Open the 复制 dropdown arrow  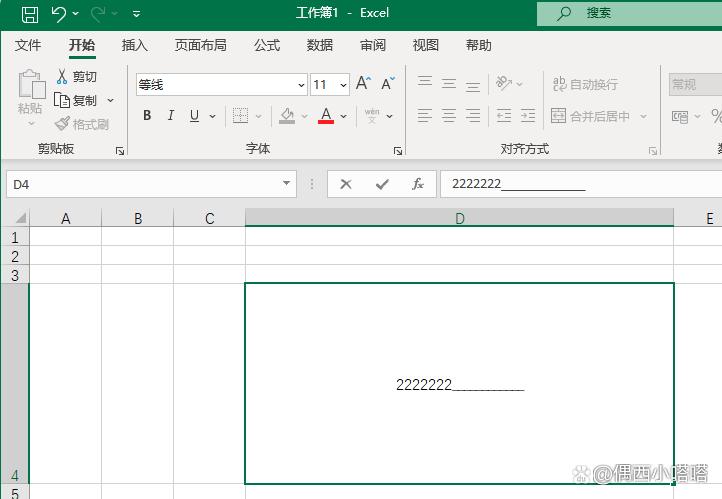point(111,100)
